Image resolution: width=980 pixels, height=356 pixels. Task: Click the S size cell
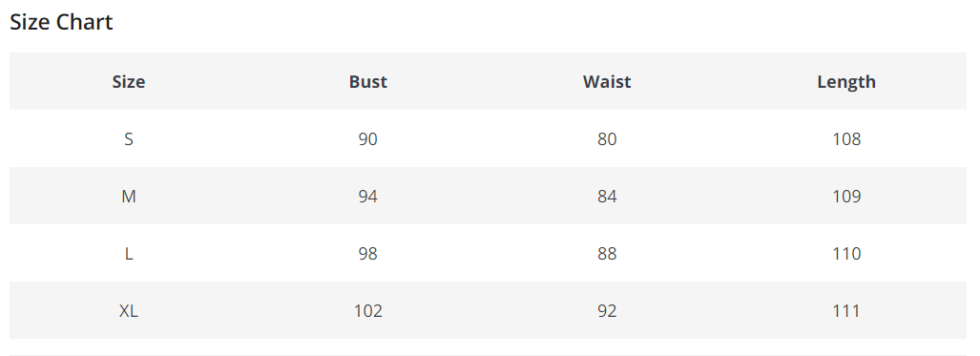point(129,139)
